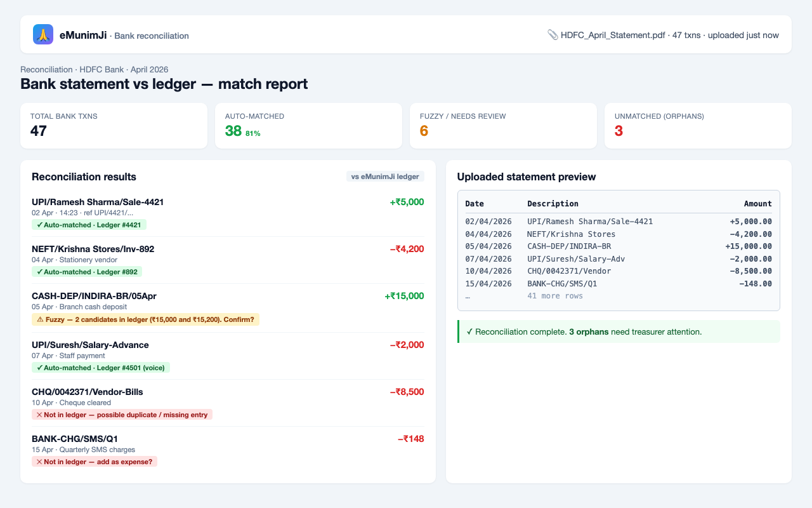This screenshot has height=508, width=812.
Task: Click the Amount column header in preview
Action: pos(758,204)
